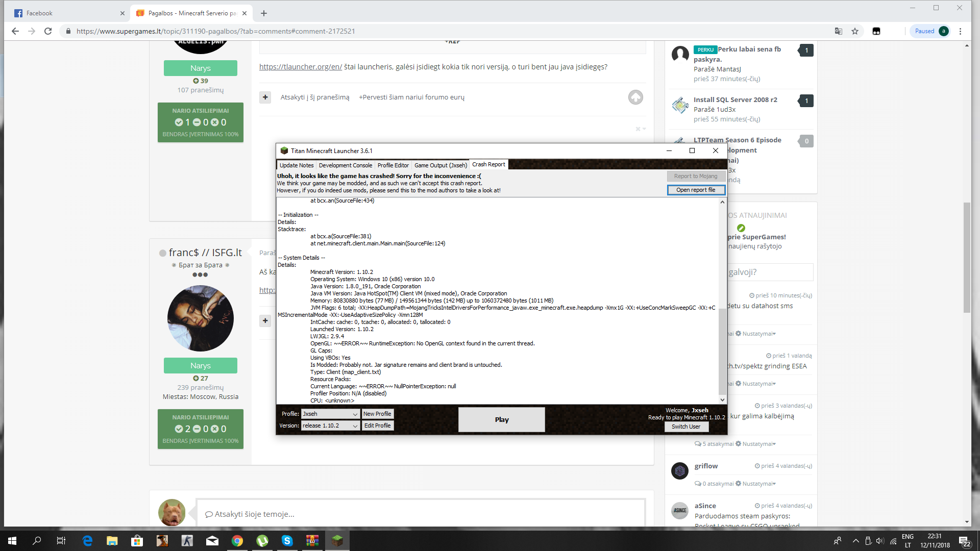This screenshot has height=551, width=980.
Task: Click the translate page icon in address bar
Action: tap(839, 31)
